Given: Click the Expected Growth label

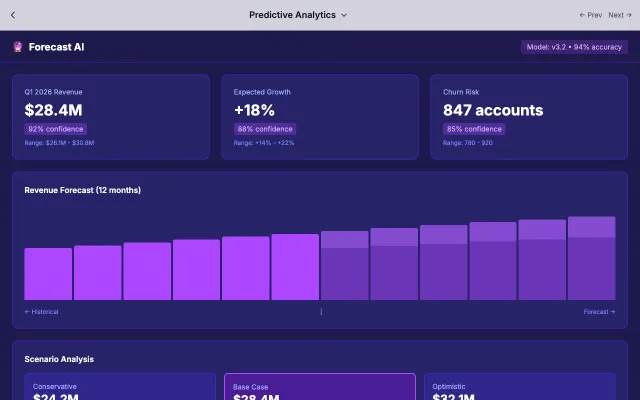Looking at the screenshot, I should point(262,92).
